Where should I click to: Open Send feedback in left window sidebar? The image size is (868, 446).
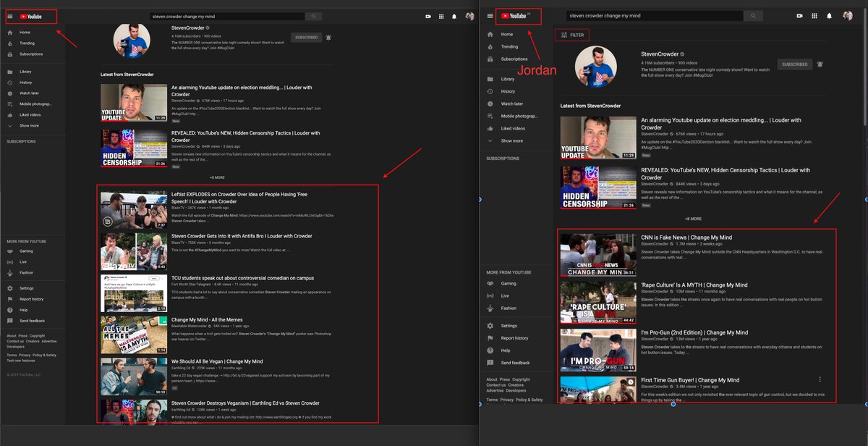pyautogui.click(x=33, y=321)
